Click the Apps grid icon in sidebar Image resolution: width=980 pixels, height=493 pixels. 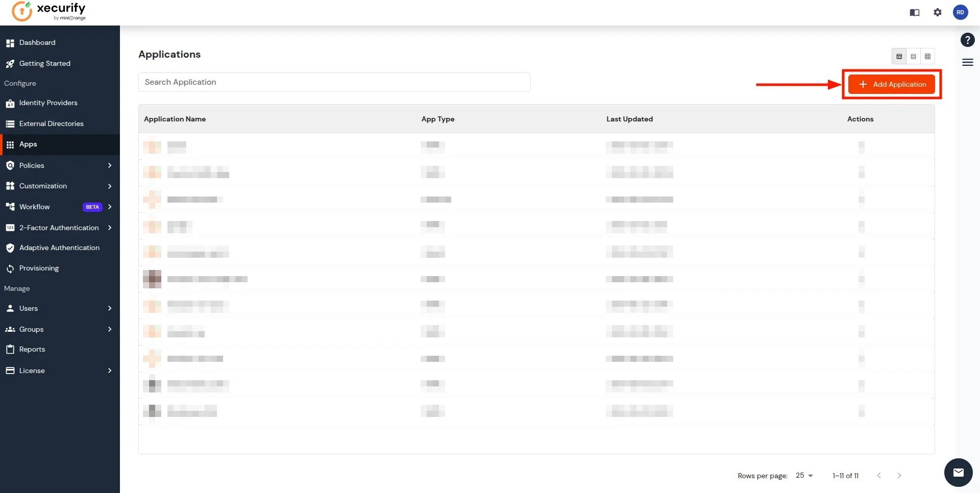click(x=11, y=144)
